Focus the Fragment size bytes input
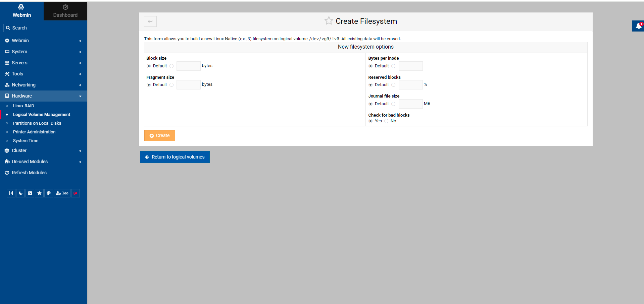This screenshot has width=644, height=304. tap(189, 85)
